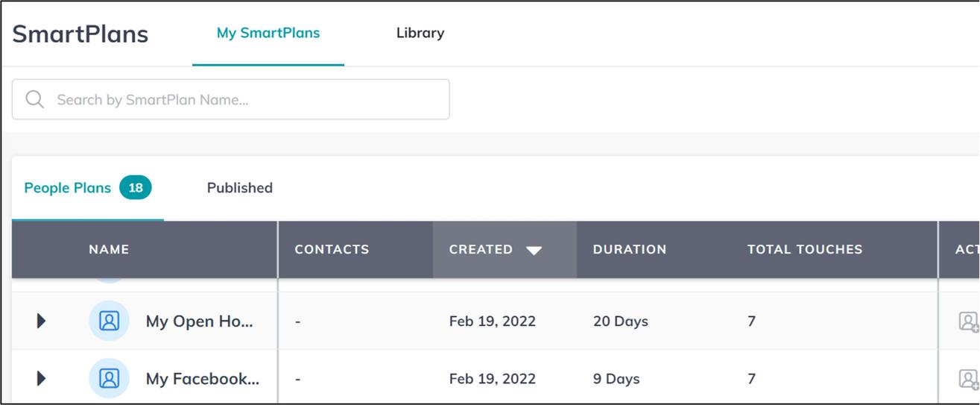Click add-contact icon in the 9 Days row
The width and height of the screenshot is (980, 405).
(968, 379)
